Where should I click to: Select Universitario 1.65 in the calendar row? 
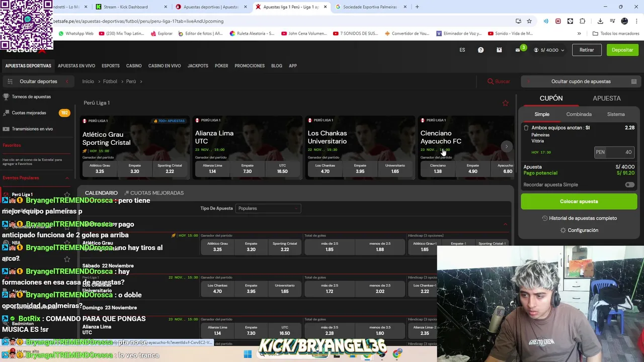coord(285,289)
